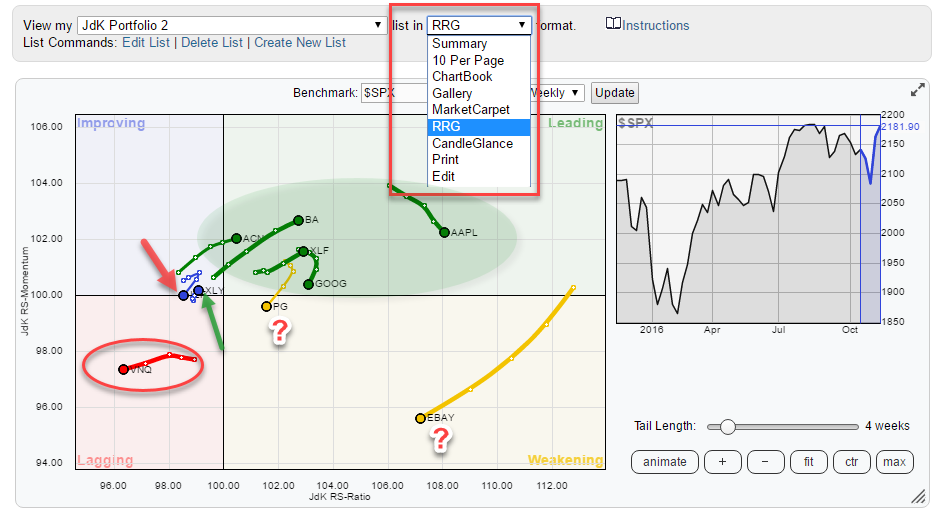Open the Weekly period dropdown

coord(556,93)
